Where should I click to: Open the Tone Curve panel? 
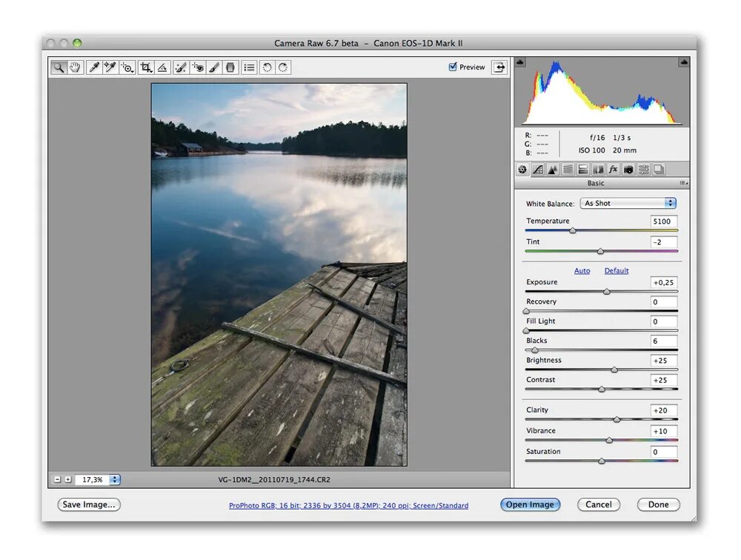point(538,170)
